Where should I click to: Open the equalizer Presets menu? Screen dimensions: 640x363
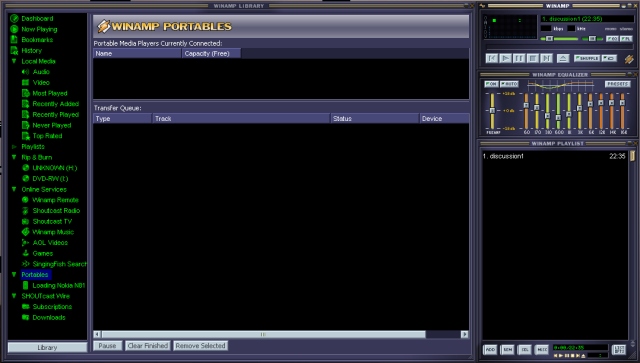[618, 84]
